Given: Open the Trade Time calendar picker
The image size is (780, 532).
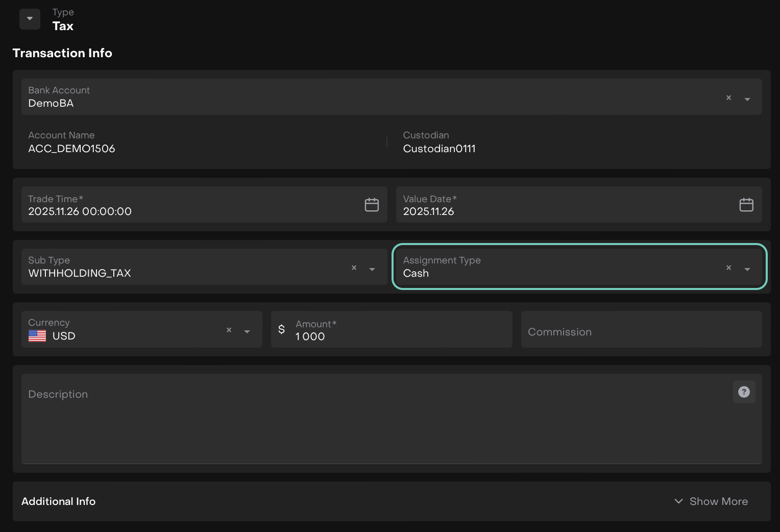Looking at the screenshot, I should click(372, 205).
